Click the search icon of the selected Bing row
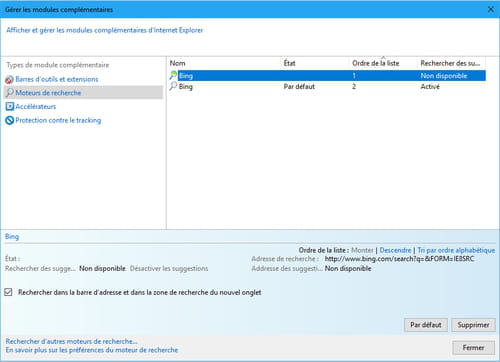 173,75
